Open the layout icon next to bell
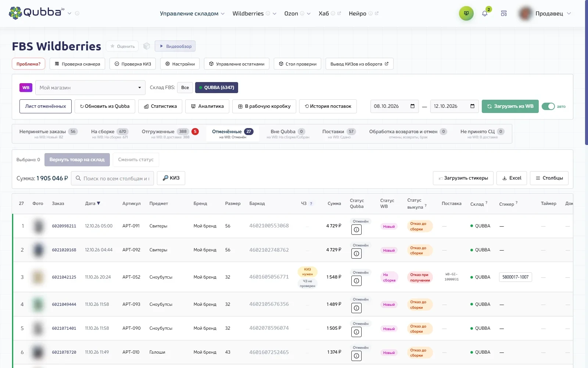The image size is (588, 368). click(x=504, y=14)
